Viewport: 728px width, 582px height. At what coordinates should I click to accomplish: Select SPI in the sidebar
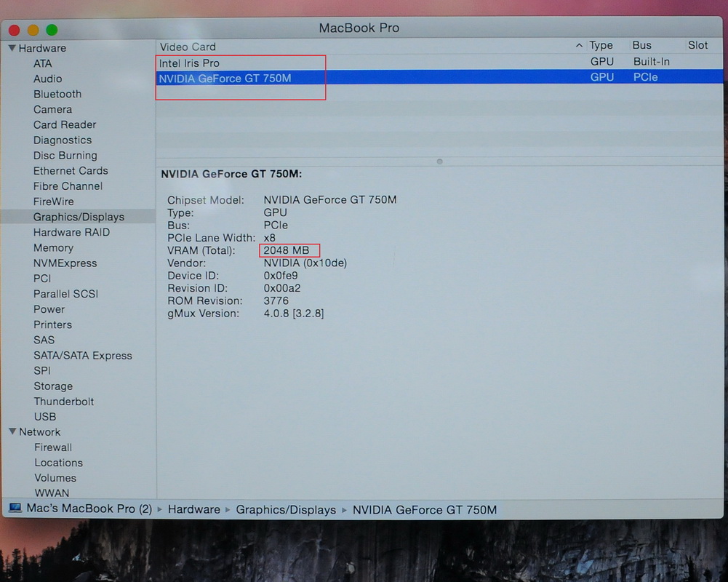pyautogui.click(x=42, y=371)
